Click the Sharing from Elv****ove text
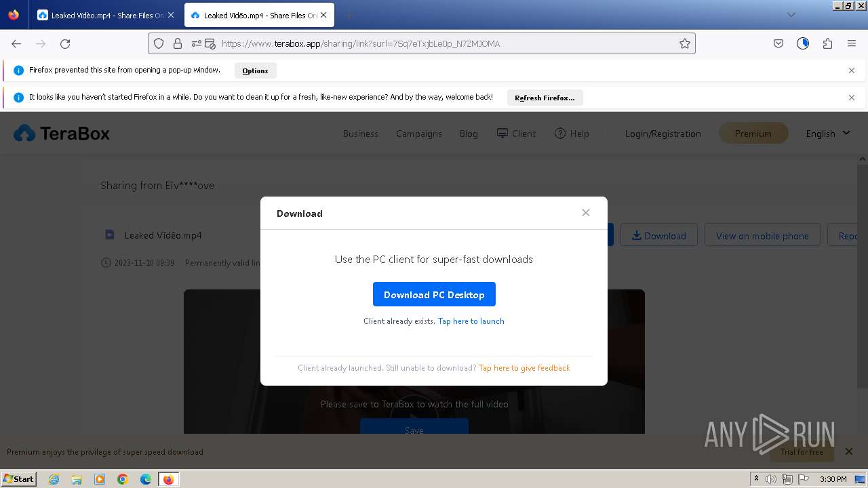 157,185
